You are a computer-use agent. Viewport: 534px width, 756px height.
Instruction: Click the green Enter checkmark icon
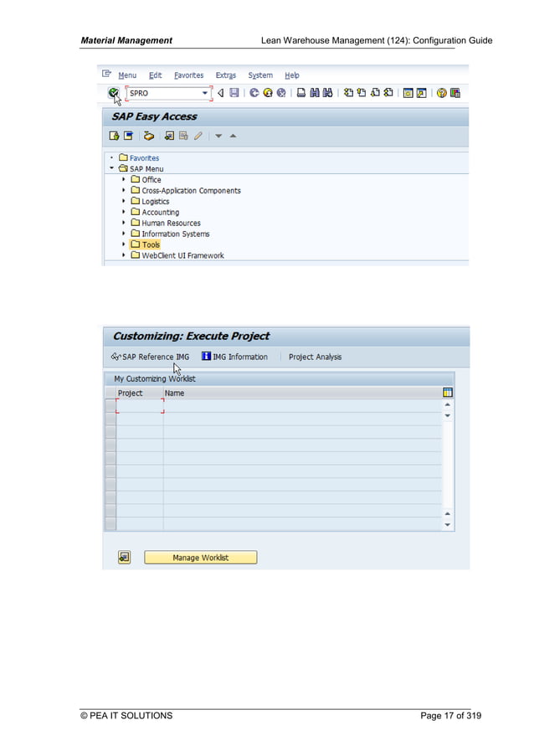click(x=113, y=92)
